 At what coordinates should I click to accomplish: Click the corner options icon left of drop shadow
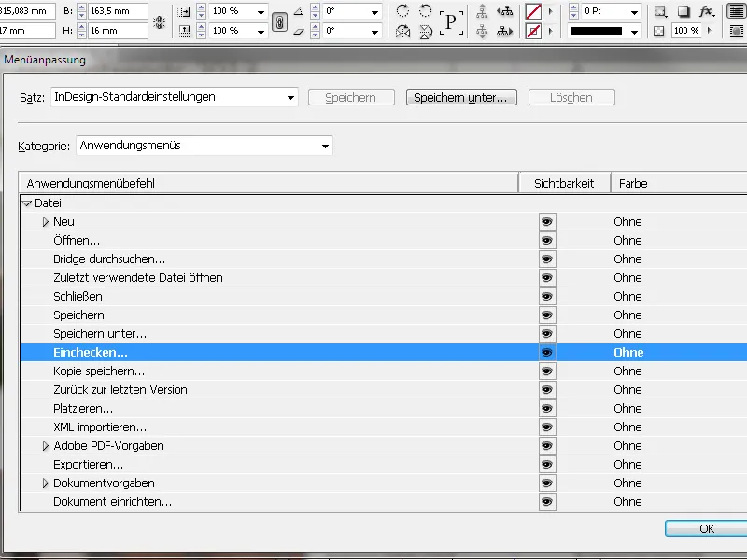pos(660,11)
